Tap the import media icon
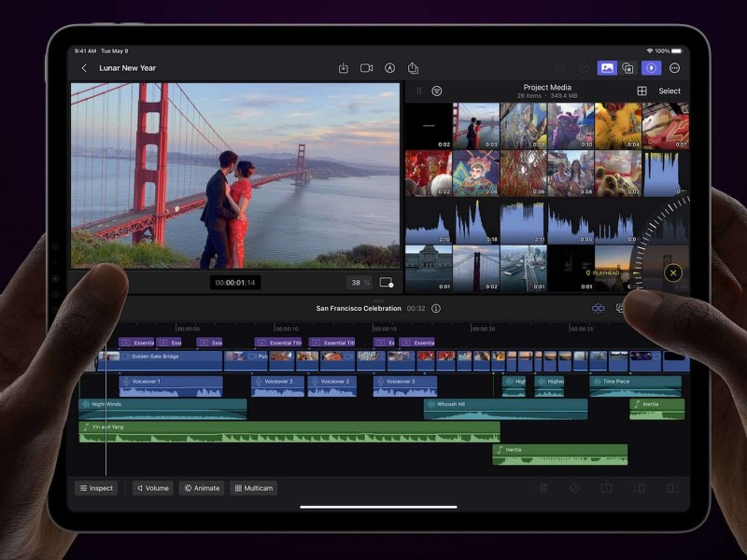Viewport: 747px width, 560px height. 344,67
